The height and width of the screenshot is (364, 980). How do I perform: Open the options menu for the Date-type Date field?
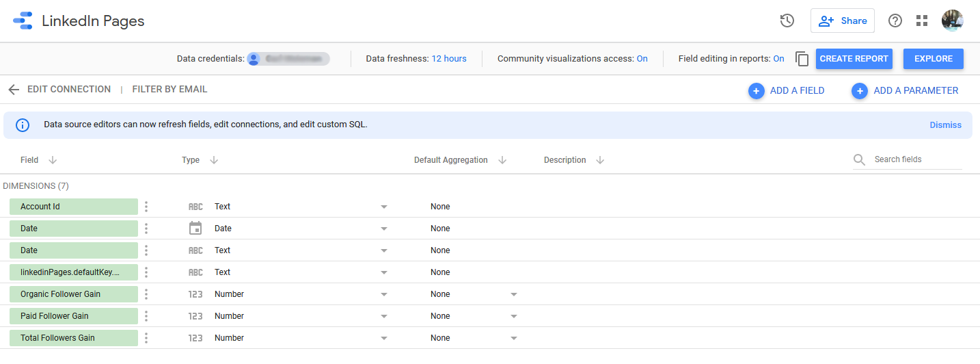coord(146,229)
